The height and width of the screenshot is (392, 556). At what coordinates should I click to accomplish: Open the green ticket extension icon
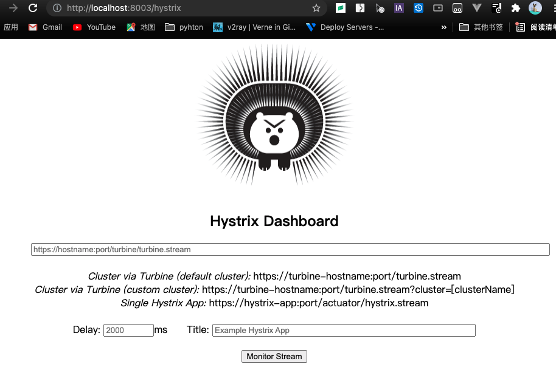click(341, 8)
